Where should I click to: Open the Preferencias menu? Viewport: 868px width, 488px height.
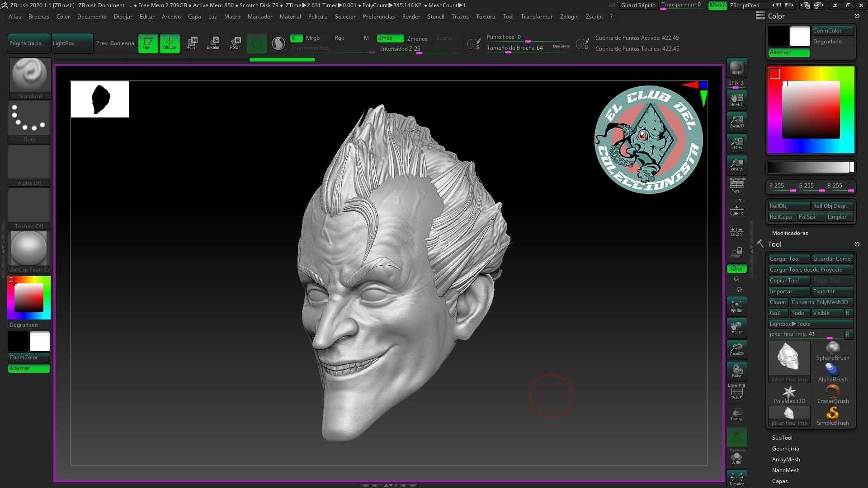(379, 16)
